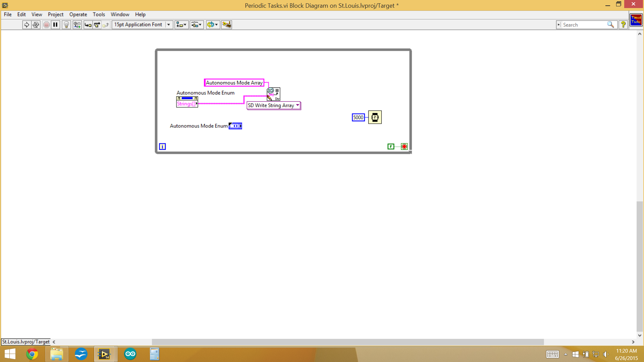This screenshot has width=644, height=362.
Task: Click the loop stop condition terminal
Action: 404,146
